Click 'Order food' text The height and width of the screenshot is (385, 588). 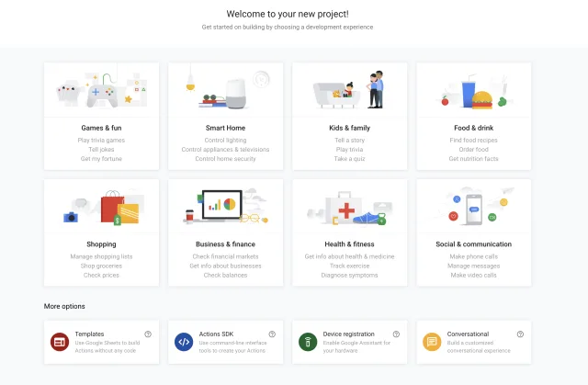click(x=474, y=149)
